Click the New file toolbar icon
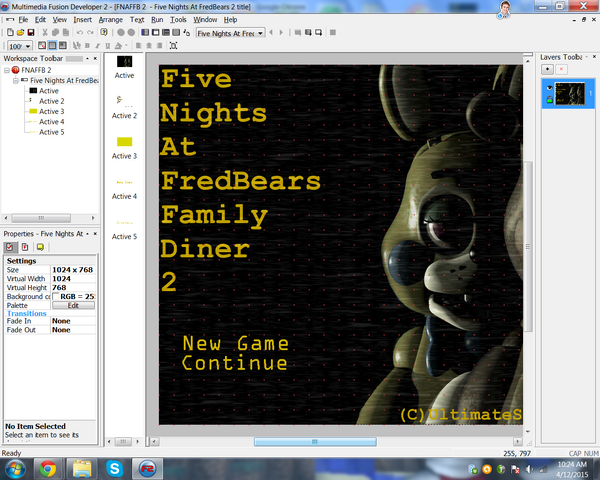Screen dimensions: 600x480 [10, 33]
